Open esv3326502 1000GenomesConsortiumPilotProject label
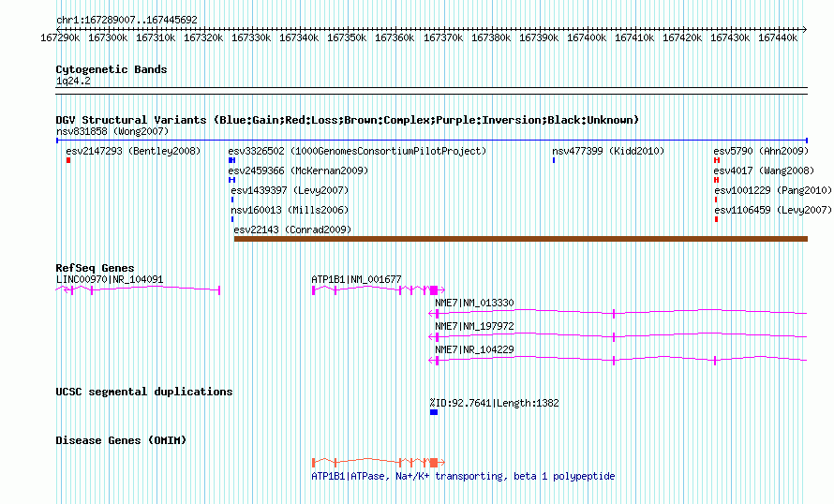 (x=357, y=151)
